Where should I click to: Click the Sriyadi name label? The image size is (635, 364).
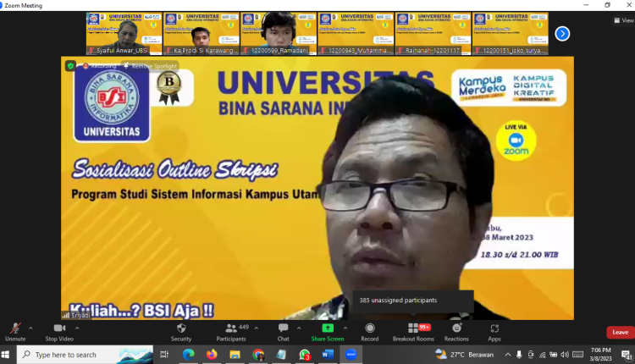coord(76,315)
